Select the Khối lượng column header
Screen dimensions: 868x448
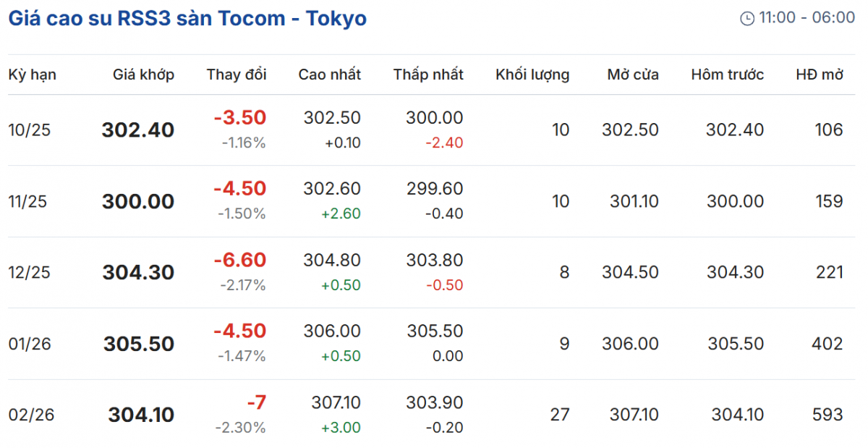click(532, 75)
